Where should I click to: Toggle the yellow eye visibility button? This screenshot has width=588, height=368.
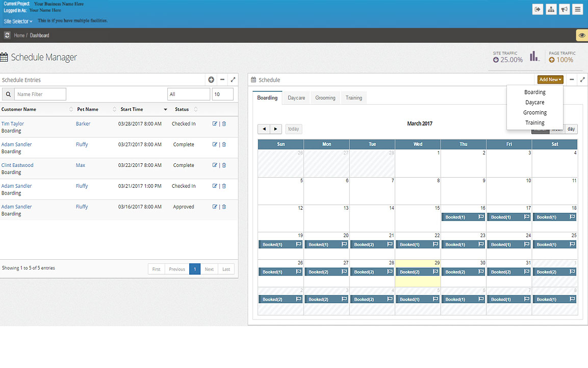click(581, 35)
